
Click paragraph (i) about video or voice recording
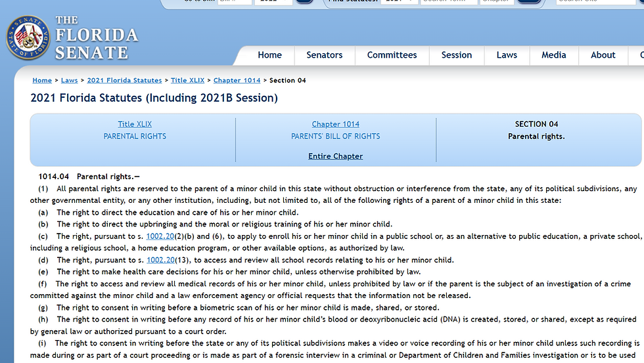tap(335, 349)
